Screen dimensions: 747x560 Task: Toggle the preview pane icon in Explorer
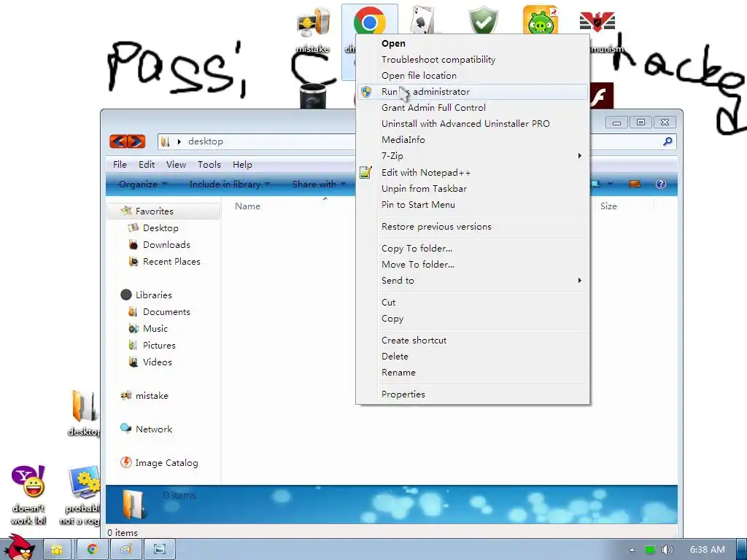tap(635, 184)
